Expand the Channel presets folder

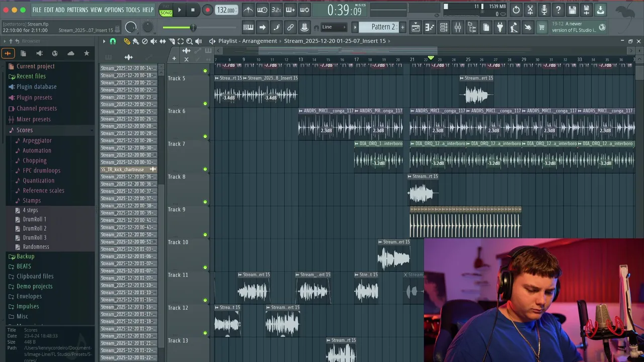(x=36, y=109)
